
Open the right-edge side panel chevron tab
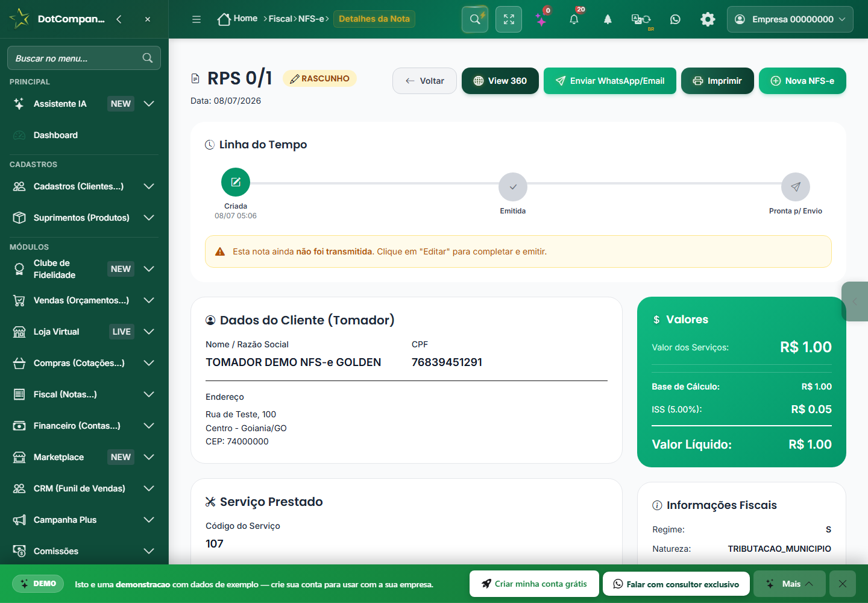(855, 301)
